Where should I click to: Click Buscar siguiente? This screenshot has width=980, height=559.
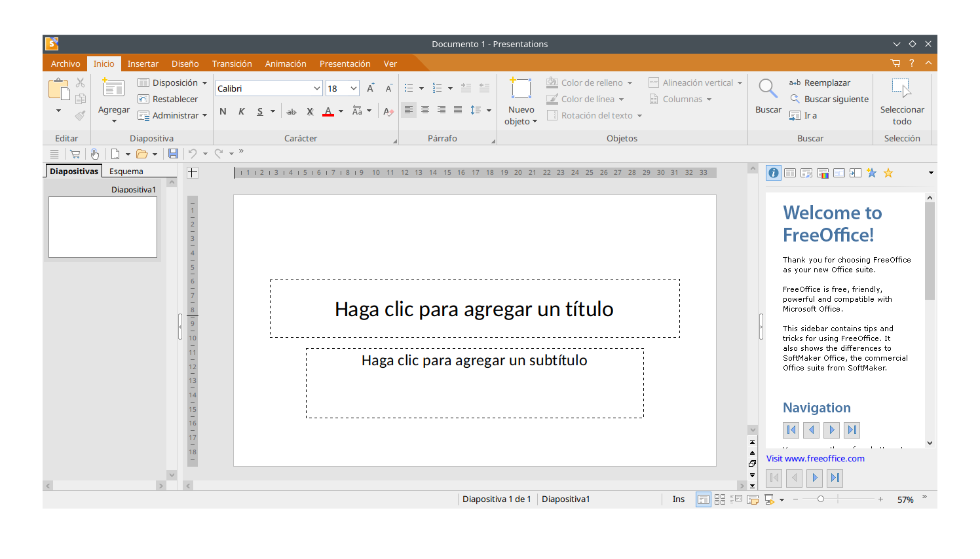coord(829,99)
